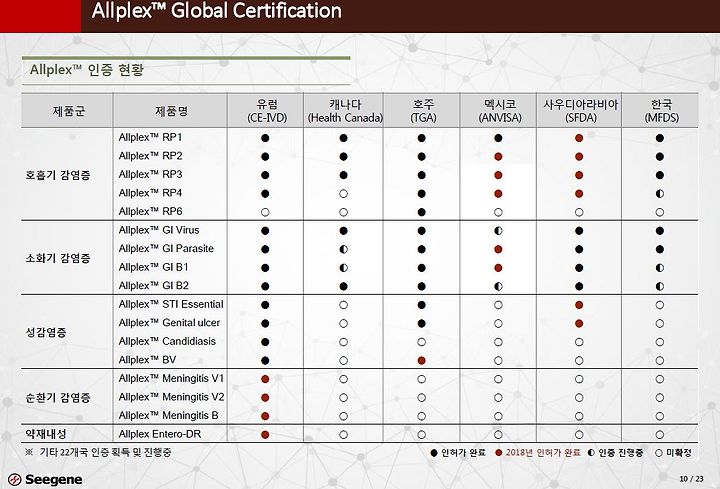Select the RP6 black dot under TGA
The height and width of the screenshot is (489, 720).
(422, 212)
